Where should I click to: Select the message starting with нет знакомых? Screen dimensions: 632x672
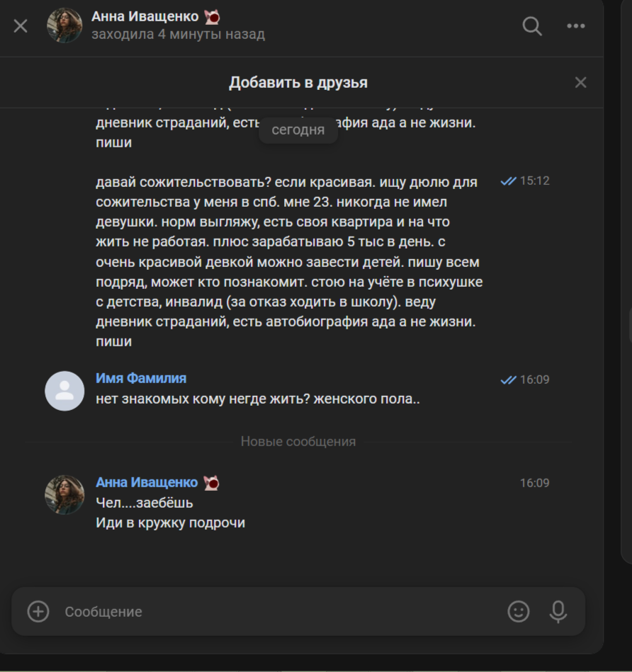pos(258,399)
